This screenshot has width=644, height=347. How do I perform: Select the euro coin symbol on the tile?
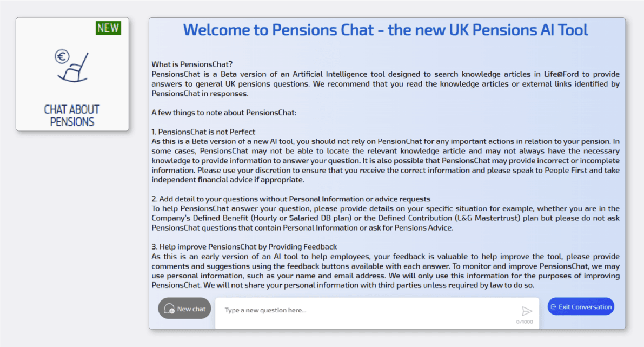[61, 55]
